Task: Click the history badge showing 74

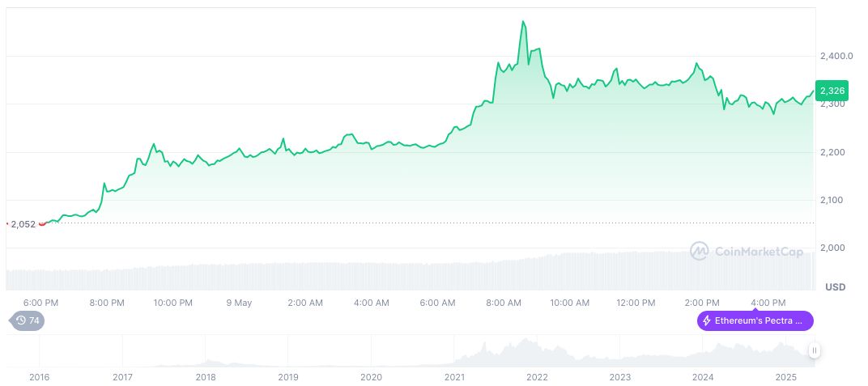Action: [28, 321]
